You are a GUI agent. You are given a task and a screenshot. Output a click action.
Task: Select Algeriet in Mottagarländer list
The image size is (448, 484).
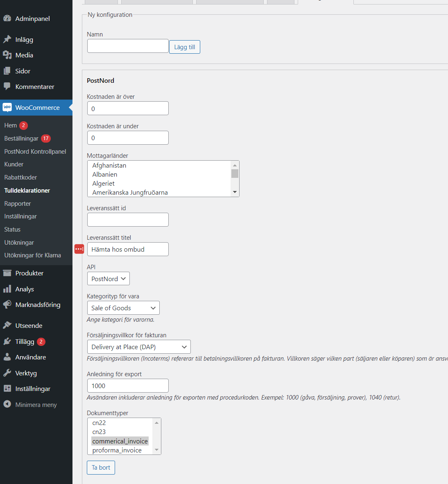click(x=103, y=183)
